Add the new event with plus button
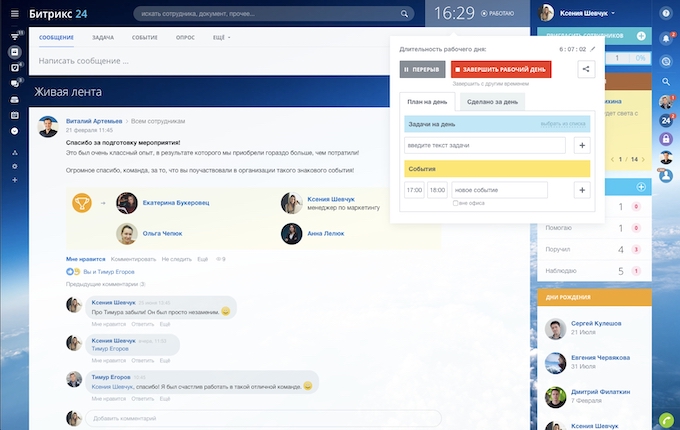Image resolution: width=680 pixels, height=430 pixels. (584, 190)
